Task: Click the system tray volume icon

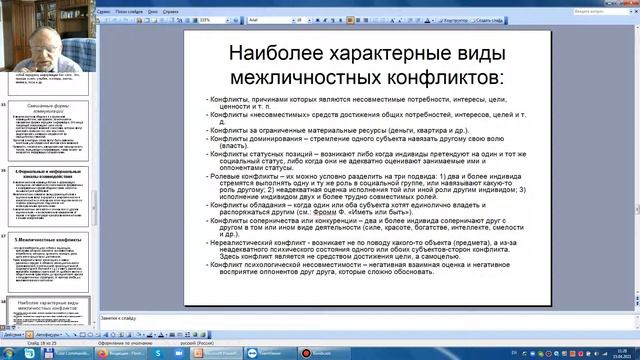Action: 596,354
